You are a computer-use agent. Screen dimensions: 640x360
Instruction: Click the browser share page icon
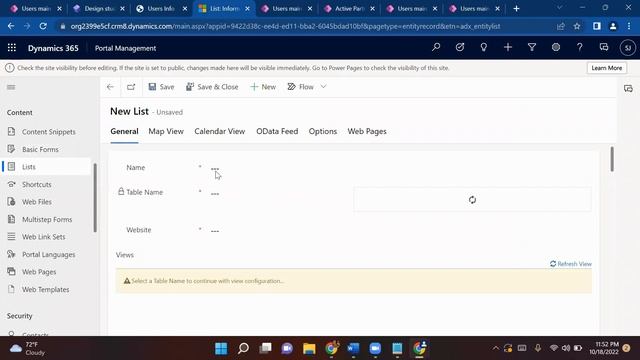pyautogui.click(x=561, y=26)
